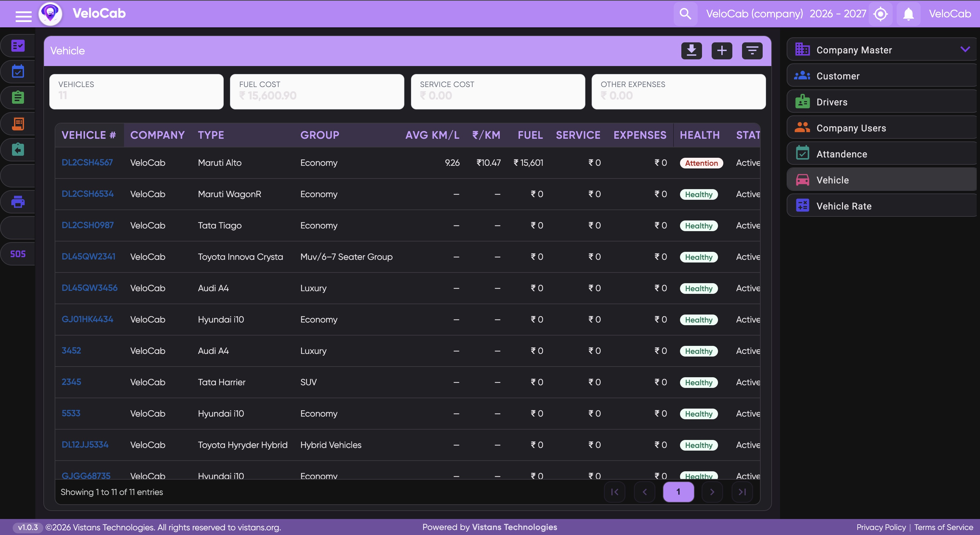Go to next page of table
Image resolution: width=980 pixels, height=535 pixels.
point(712,492)
